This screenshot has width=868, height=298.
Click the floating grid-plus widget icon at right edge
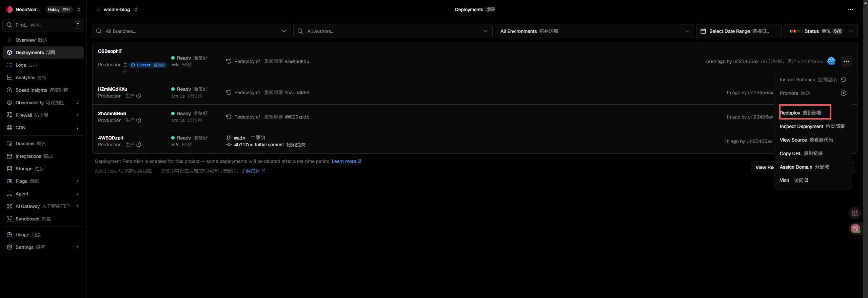click(855, 213)
